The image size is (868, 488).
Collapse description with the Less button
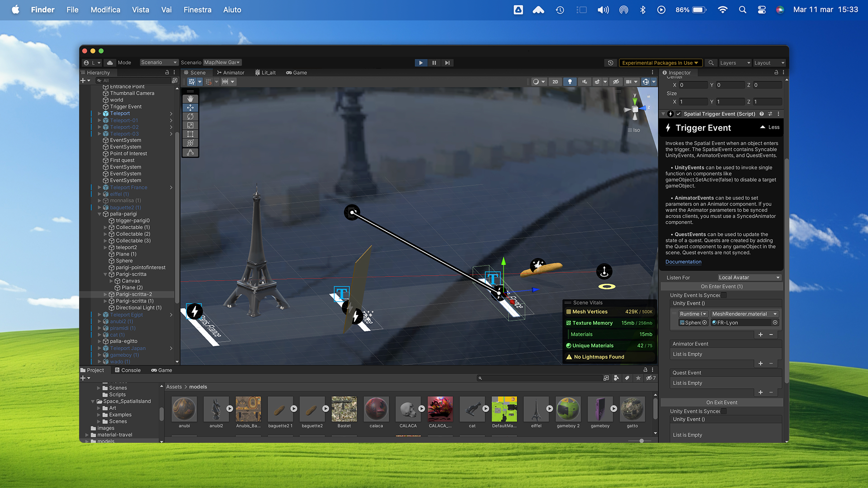point(770,127)
